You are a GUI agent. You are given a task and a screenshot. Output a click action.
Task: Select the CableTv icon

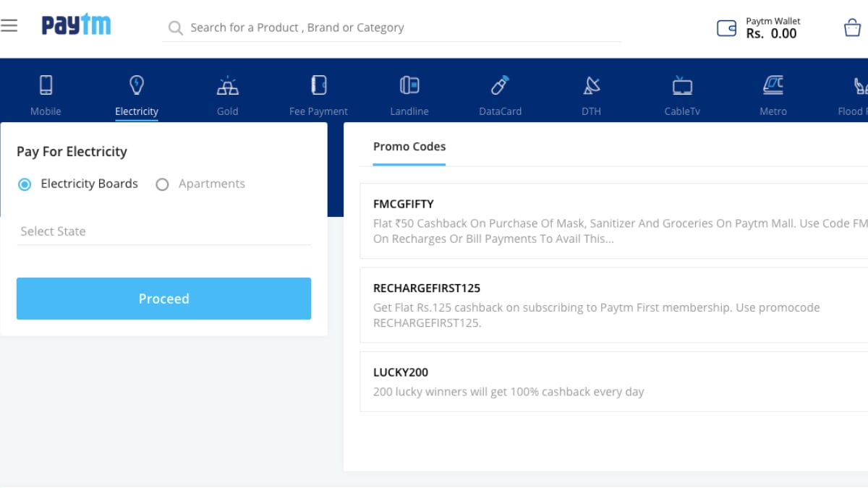pyautogui.click(x=682, y=85)
